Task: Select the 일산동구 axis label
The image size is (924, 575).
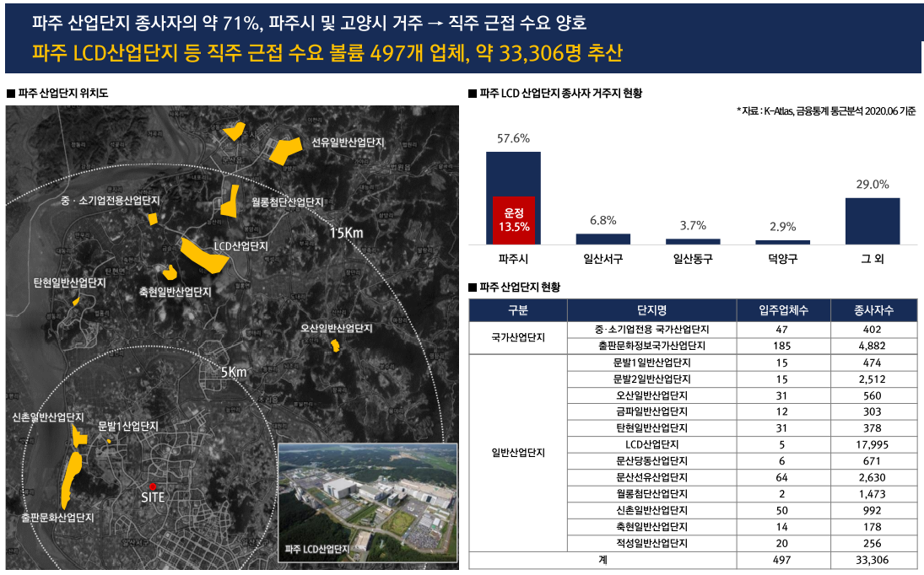Action: [693, 259]
